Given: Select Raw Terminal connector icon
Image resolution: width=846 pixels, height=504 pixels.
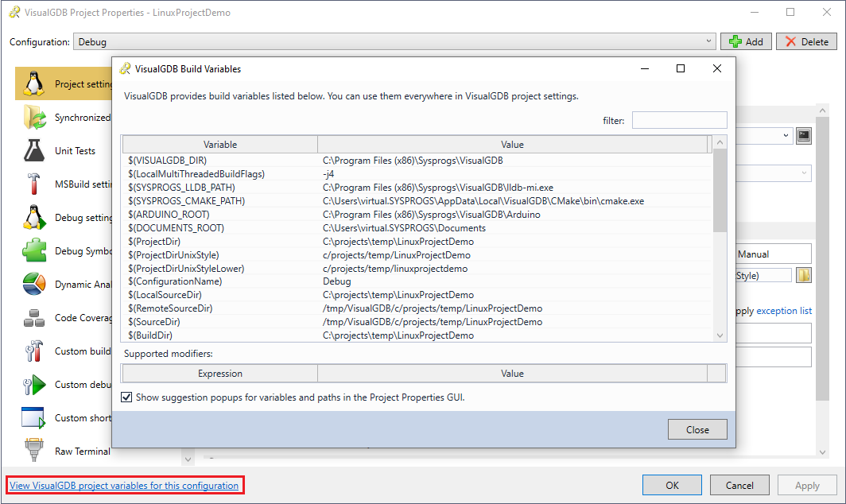Looking at the screenshot, I should pyautogui.click(x=33, y=450).
